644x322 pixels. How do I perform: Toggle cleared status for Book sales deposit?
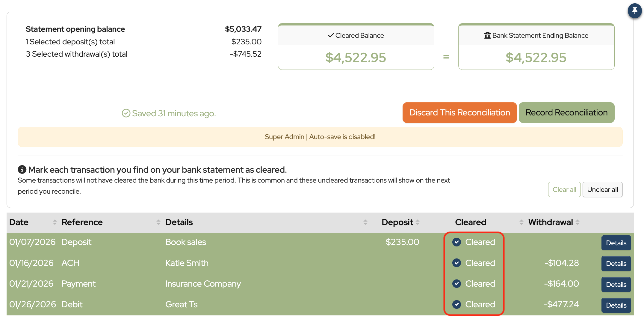[x=456, y=242]
